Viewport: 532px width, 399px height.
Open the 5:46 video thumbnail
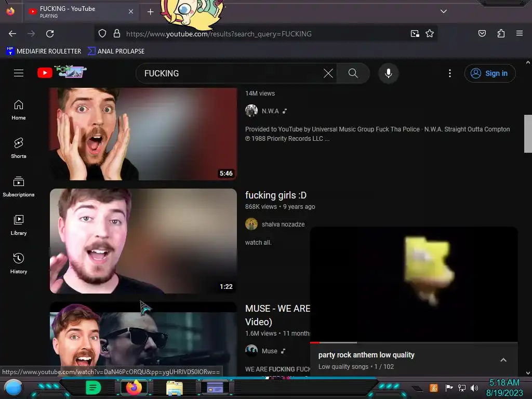pyautogui.click(x=143, y=134)
